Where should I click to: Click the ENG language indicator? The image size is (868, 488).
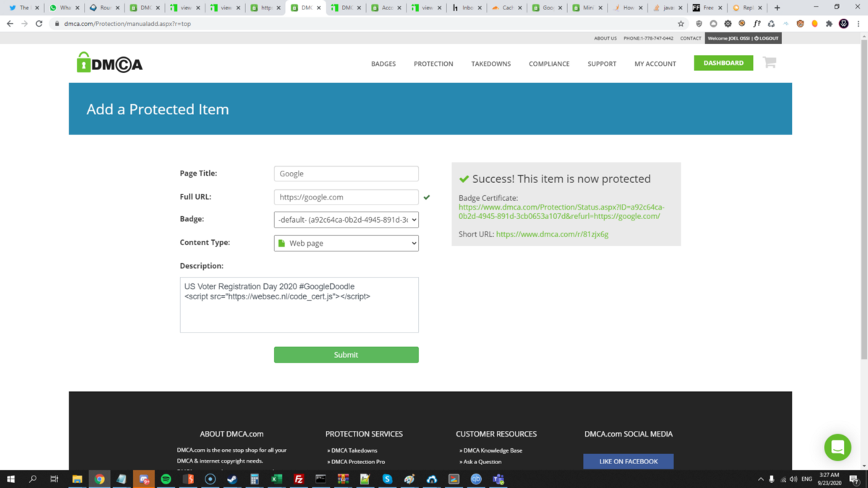[807, 479]
